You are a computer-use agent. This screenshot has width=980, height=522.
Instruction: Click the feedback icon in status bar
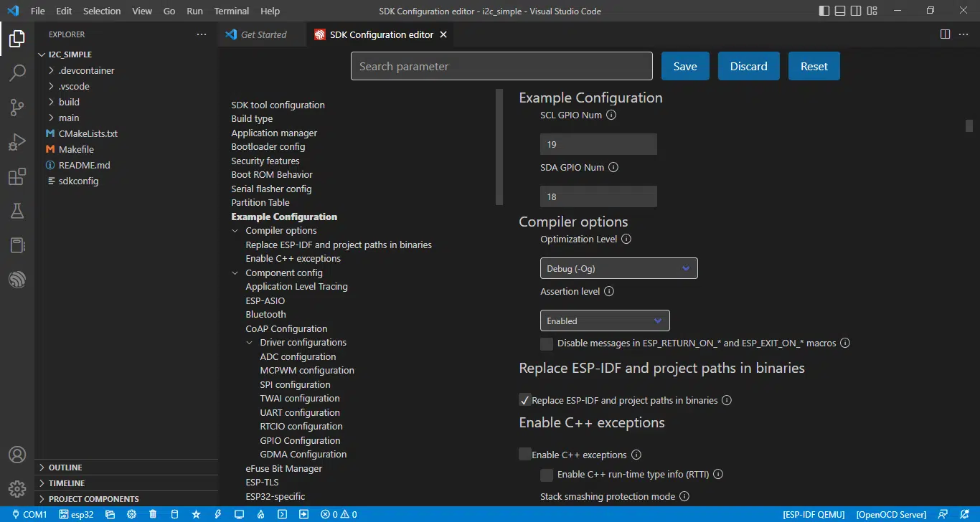tap(944, 514)
